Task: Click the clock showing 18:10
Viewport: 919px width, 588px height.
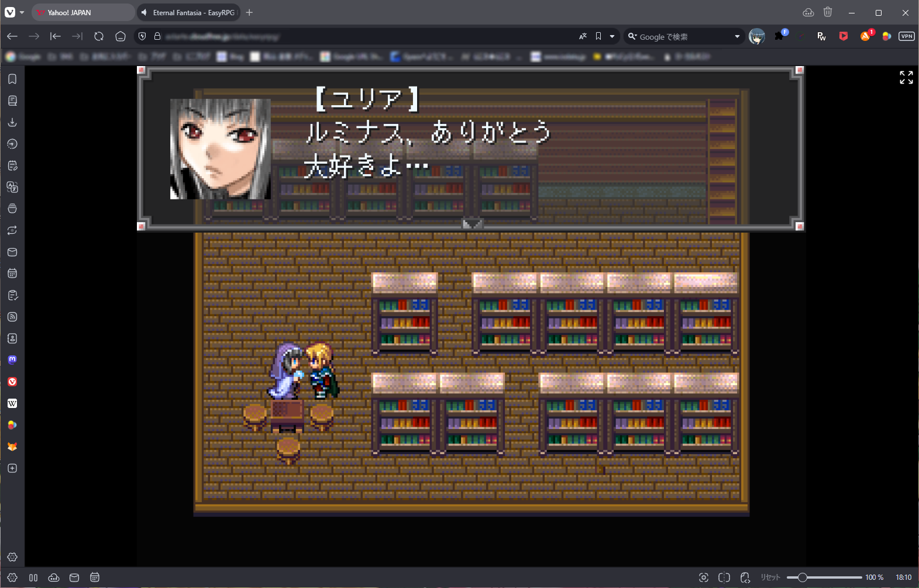Action: coord(903,577)
